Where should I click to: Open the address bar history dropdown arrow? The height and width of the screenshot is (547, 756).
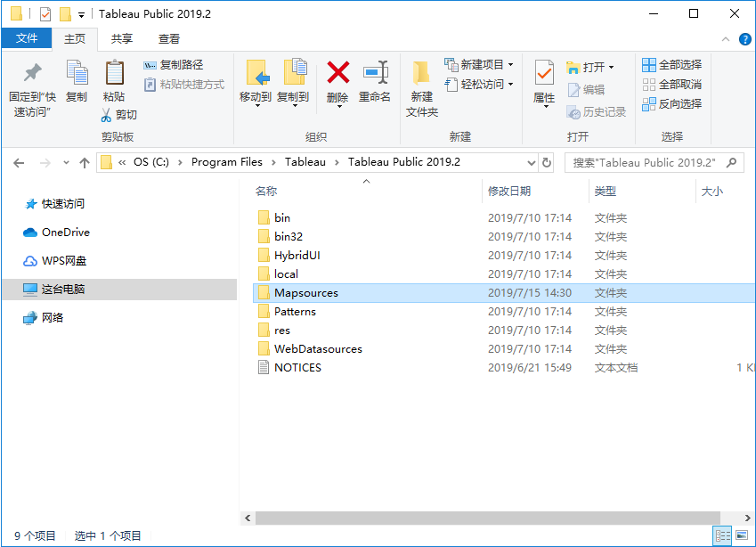pos(531,163)
